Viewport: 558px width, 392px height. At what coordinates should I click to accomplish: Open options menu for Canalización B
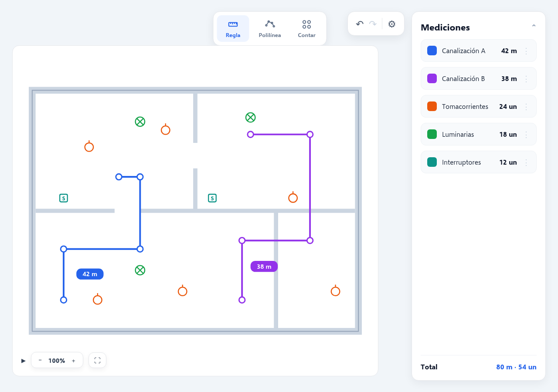[x=526, y=79]
